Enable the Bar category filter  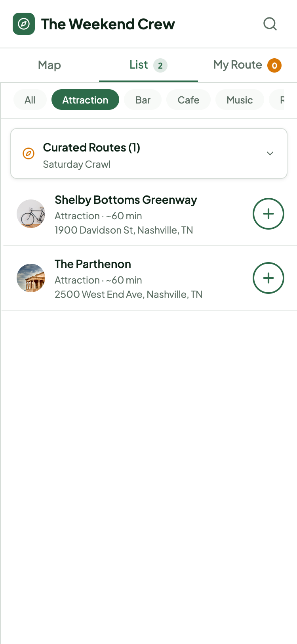click(143, 100)
